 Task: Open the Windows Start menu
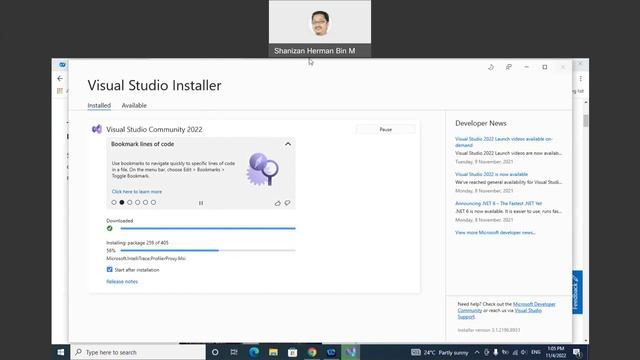60,352
